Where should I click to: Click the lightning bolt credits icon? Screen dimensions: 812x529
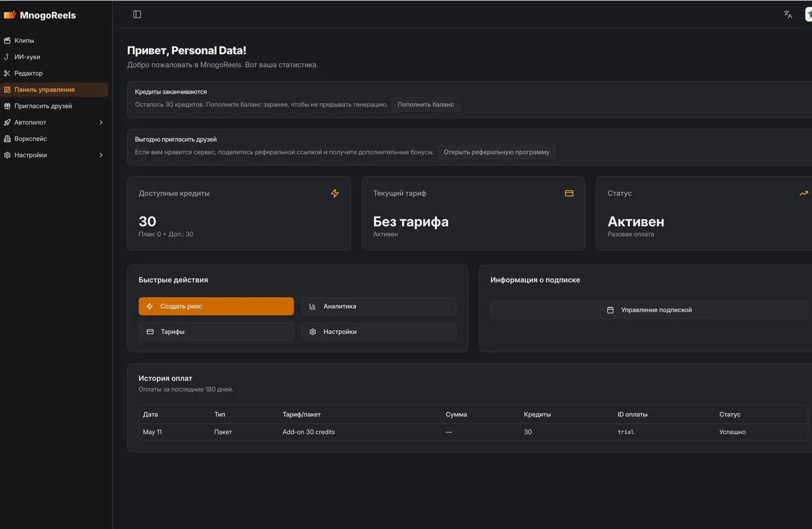tap(335, 193)
